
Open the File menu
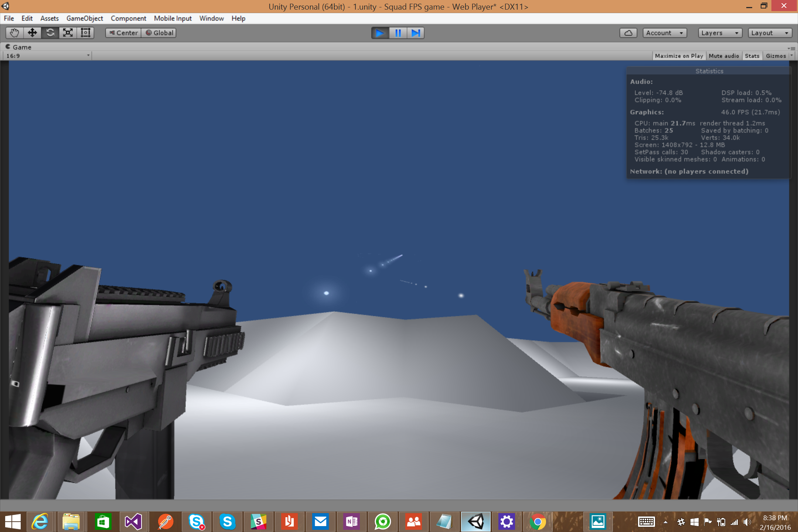tap(9, 18)
